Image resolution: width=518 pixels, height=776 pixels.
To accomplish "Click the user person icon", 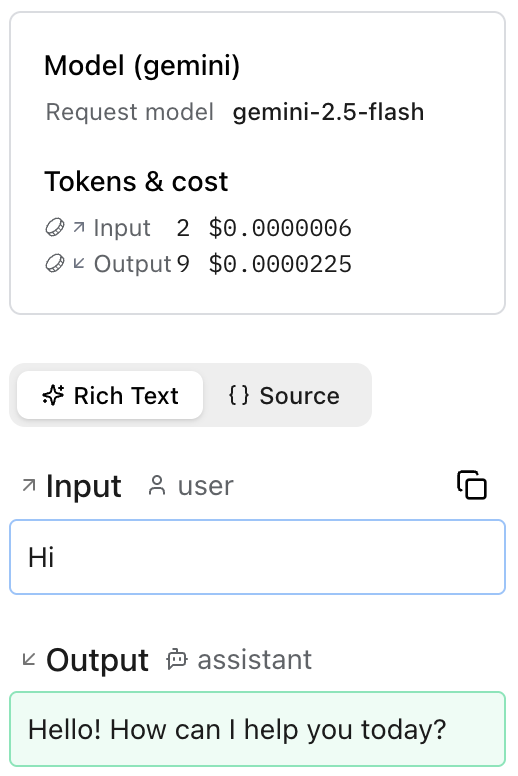I will 157,485.
